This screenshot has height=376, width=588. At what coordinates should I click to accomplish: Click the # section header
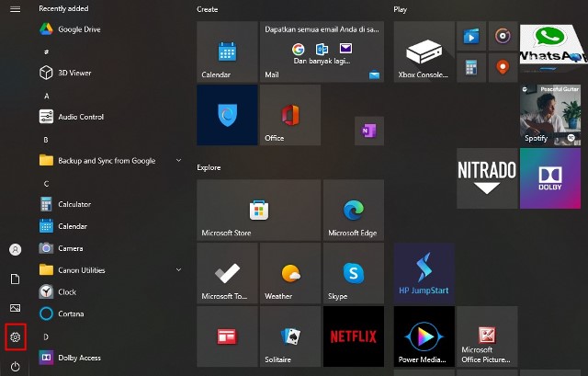click(46, 51)
